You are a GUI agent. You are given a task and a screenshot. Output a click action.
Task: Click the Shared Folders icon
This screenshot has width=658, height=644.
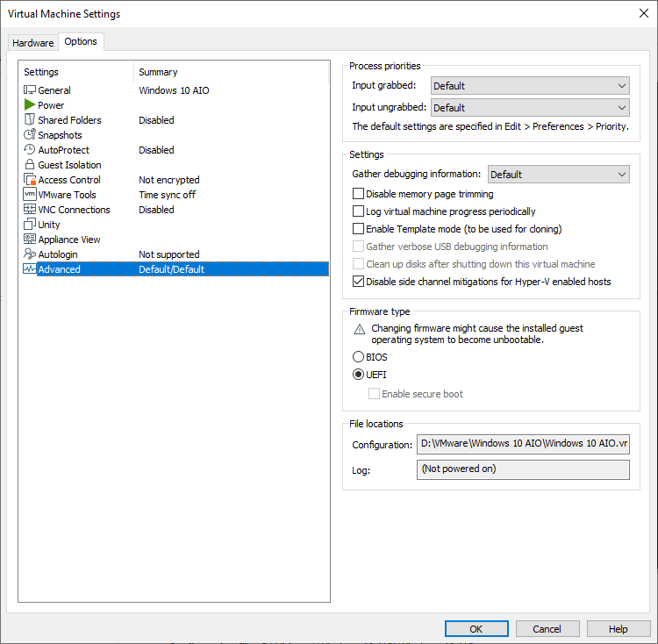[30, 120]
